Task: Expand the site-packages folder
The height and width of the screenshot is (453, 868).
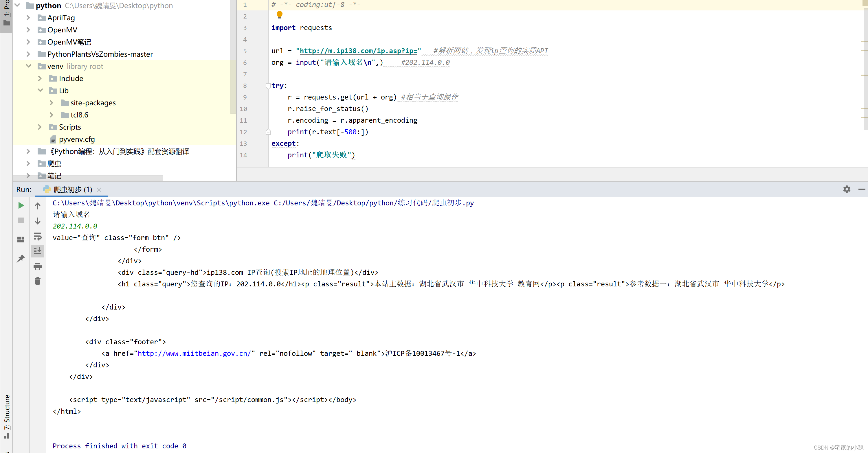Action: pos(51,102)
